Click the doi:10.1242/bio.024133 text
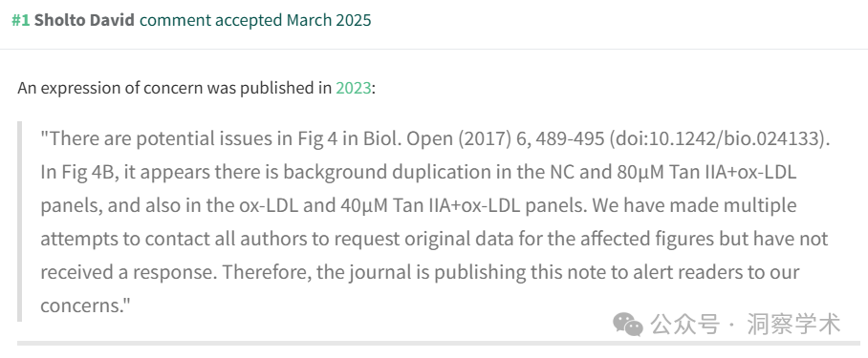Viewport: 868px width, 358px height. pyautogui.click(x=718, y=139)
